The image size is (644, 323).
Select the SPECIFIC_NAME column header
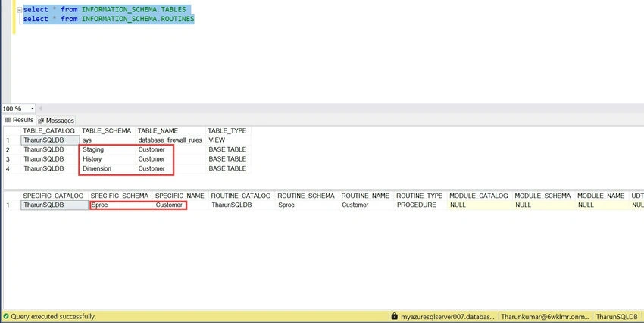[180, 196]
